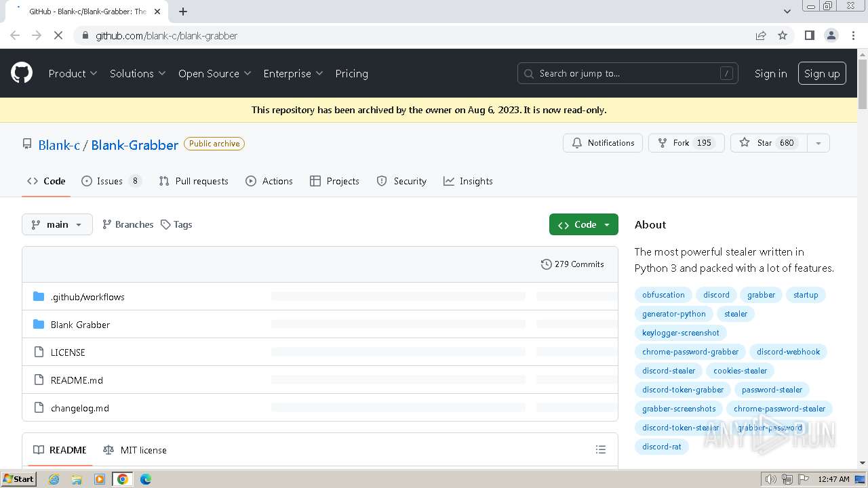
Task: Open the green Code dropdown
Action: [584, 224]
